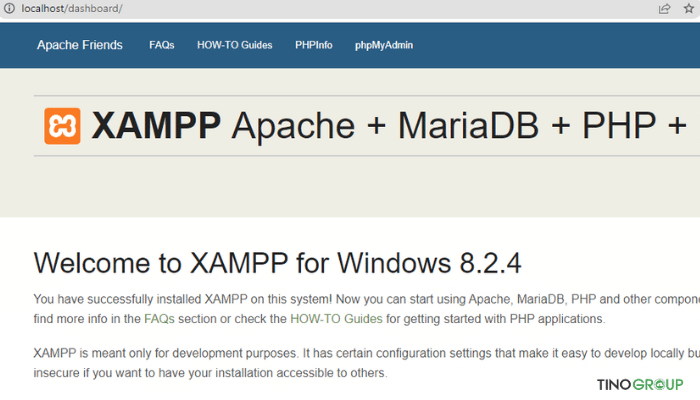
Task: Click the 'XAMPP is meant only for development purposes' text
Action: tap(165, 353)
